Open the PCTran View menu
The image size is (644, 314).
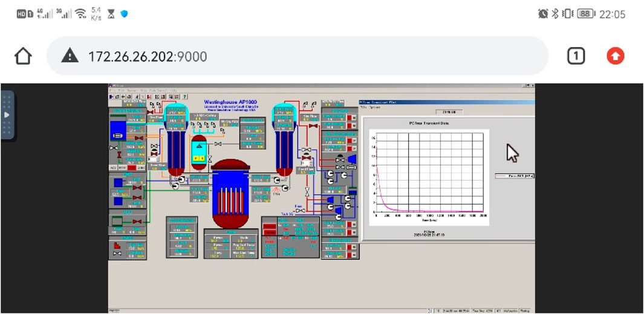tap(143, 90)
